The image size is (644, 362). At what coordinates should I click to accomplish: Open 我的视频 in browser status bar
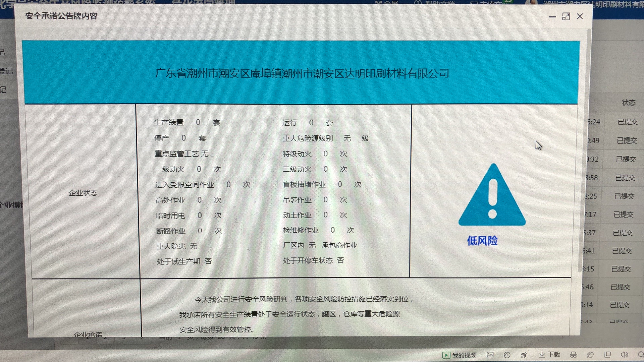460,355
